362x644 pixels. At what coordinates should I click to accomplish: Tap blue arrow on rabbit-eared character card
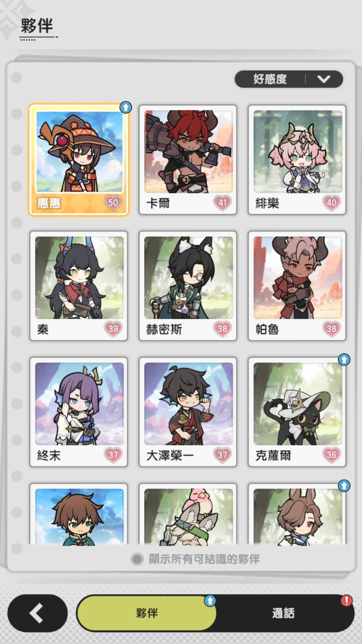(x=344, y=486)
